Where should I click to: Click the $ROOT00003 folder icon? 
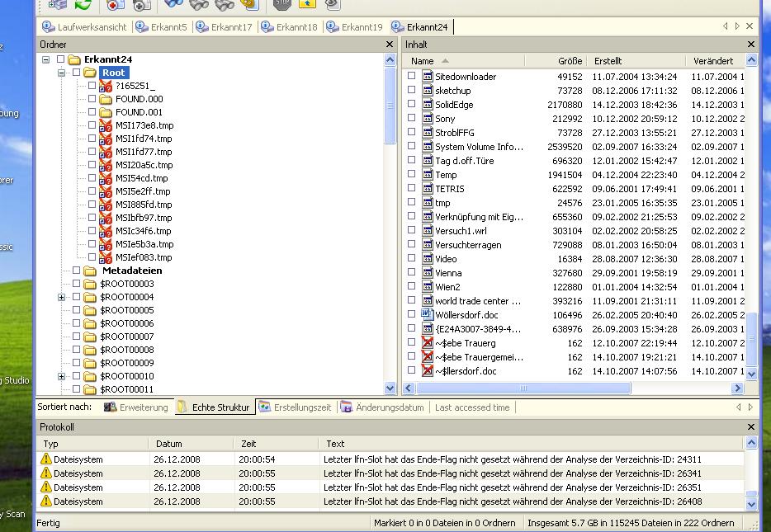tap(89, 284)
